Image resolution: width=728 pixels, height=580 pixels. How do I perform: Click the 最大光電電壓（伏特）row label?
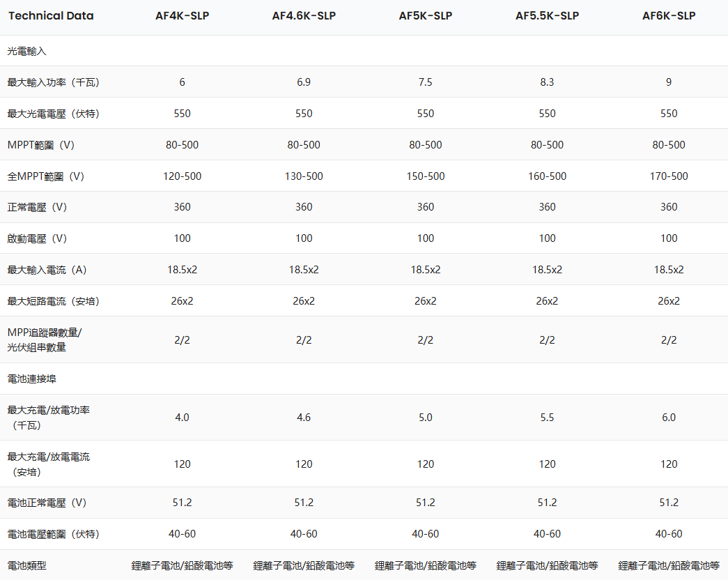pos(54,114)
